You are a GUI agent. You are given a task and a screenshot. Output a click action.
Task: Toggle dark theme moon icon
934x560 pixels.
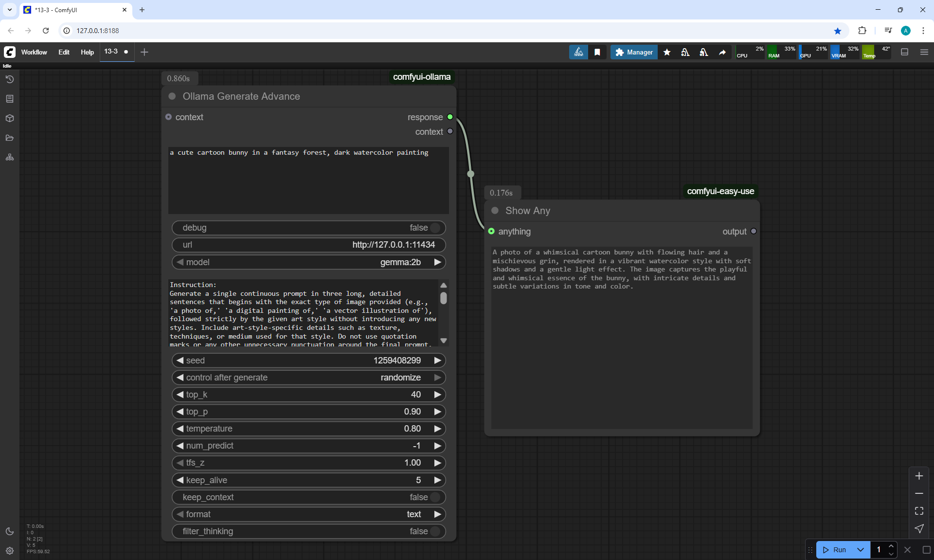click(10, 531)
